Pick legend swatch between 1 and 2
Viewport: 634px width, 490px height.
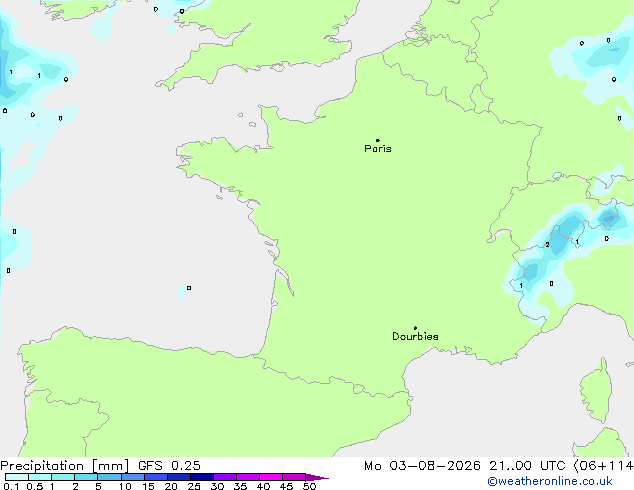(x=63, y=477)
